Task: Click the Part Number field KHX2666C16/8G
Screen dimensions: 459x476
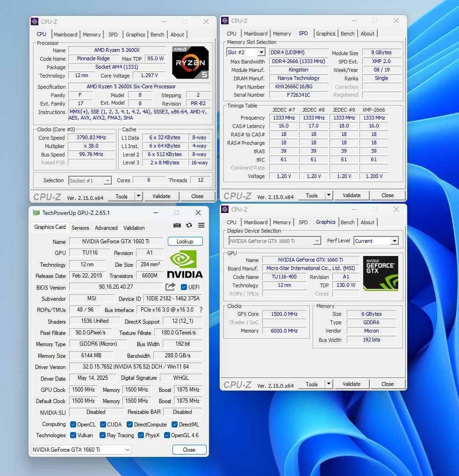Action: [299, 86]
